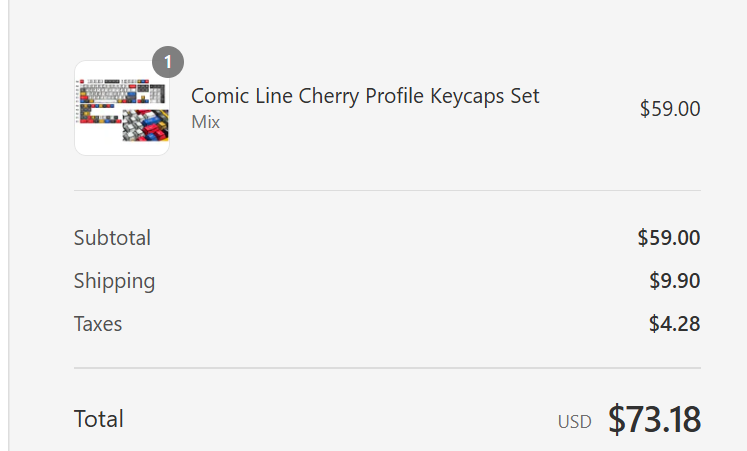Click the Subtotal label
Image resolution: width=747 pixels, height=451 pixels.
point(112,238)
